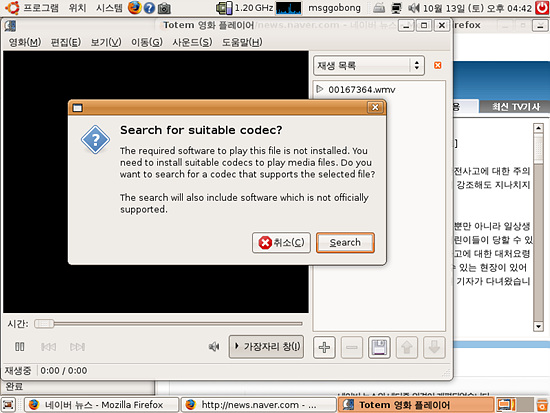Click the 0:00 / 0:00 time status
This screenshot has height=413, width=550.
click(63, 371)
